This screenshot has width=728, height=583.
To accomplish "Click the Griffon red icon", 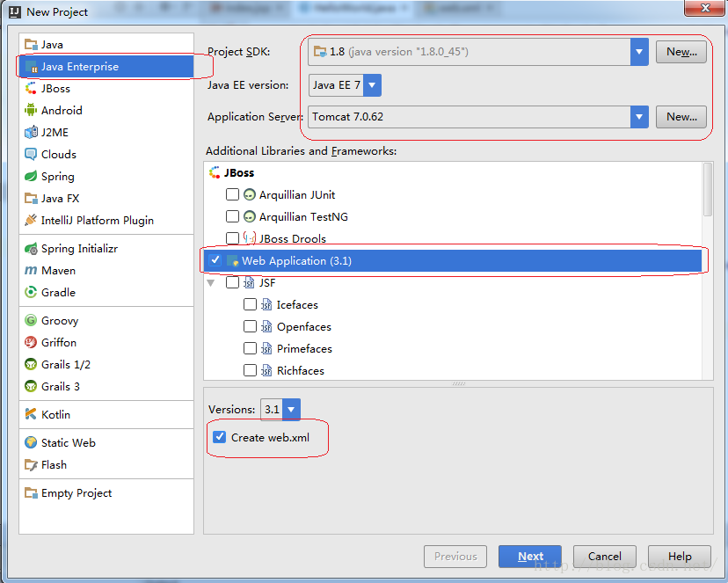I will (x=31, y=343).
